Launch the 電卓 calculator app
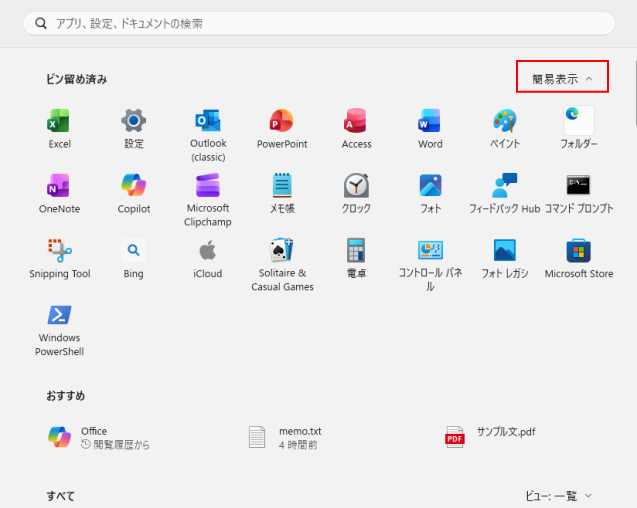This screenshot has width=637, height=508. (356, 258)
